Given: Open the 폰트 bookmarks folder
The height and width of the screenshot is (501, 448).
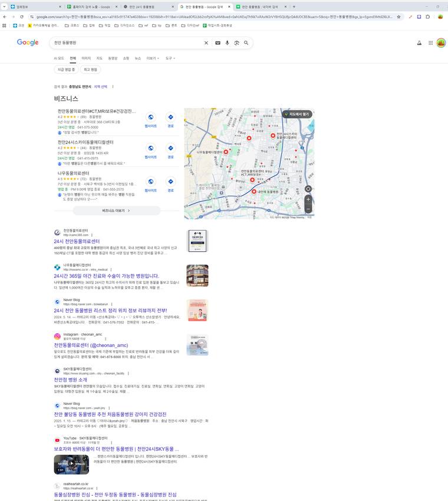Looking at the screenshot, I should [171, 25].
